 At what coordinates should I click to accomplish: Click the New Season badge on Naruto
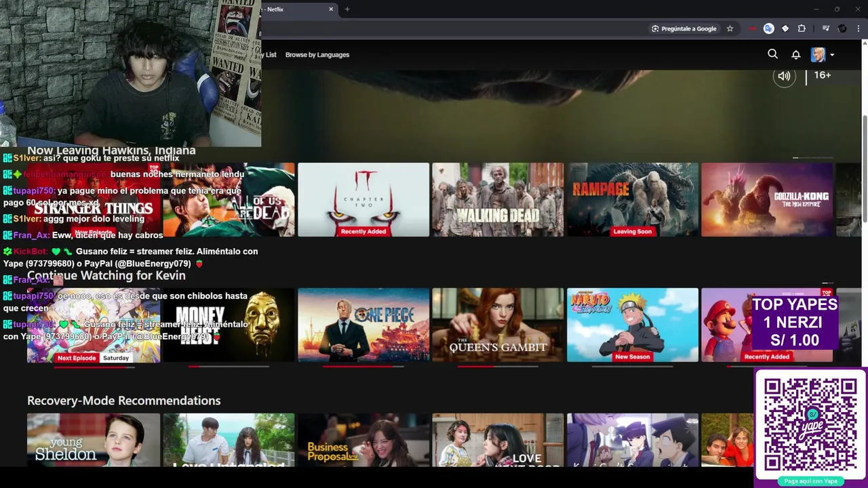(x=632, y=357)
